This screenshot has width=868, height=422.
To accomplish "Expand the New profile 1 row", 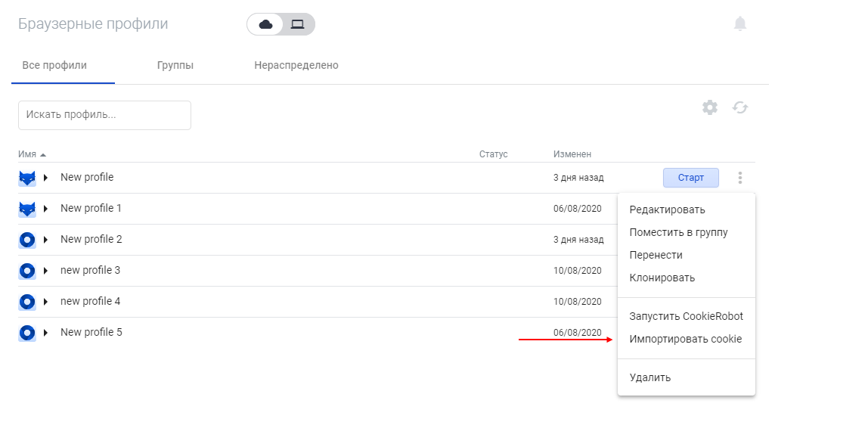I will (46, 209).
